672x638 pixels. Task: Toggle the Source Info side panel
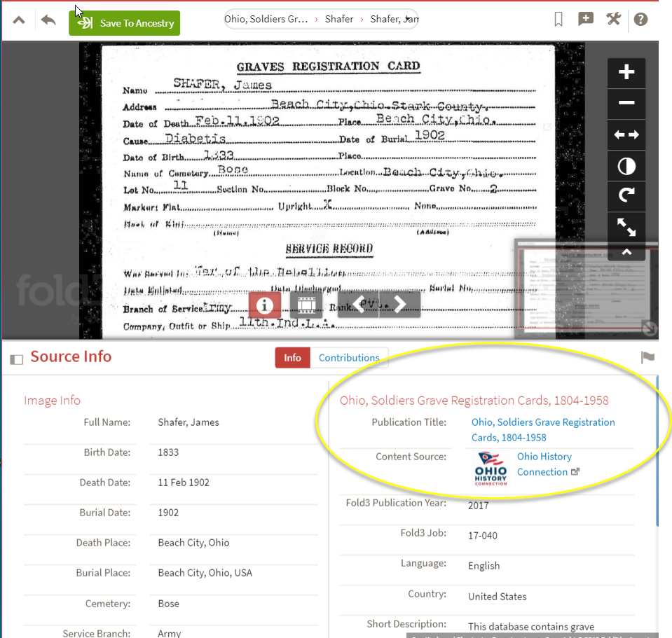17,359
